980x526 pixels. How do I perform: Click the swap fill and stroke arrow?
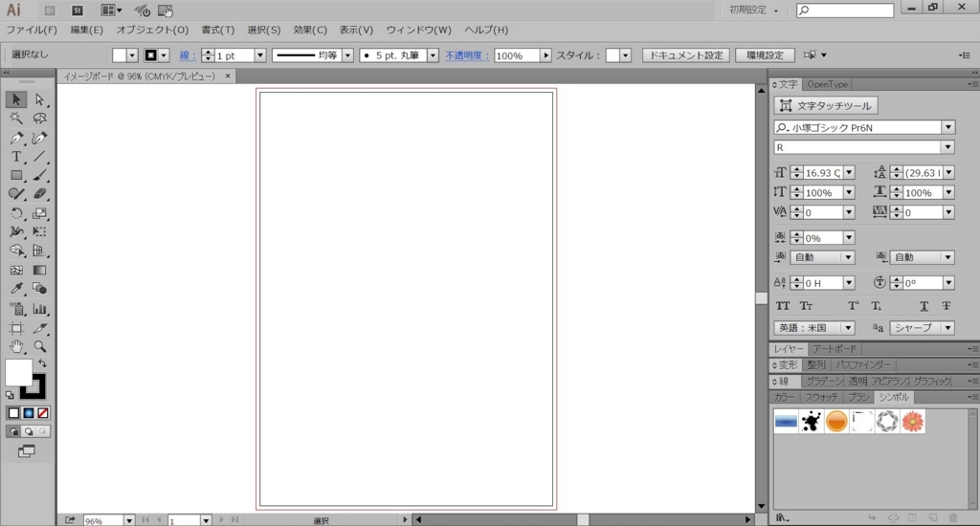pos(42,363)
